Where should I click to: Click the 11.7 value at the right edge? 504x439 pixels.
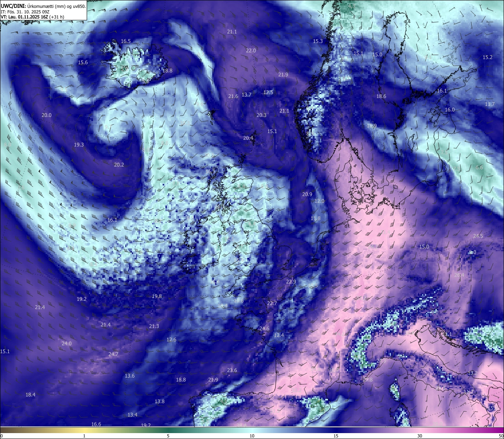click(490, 104)
